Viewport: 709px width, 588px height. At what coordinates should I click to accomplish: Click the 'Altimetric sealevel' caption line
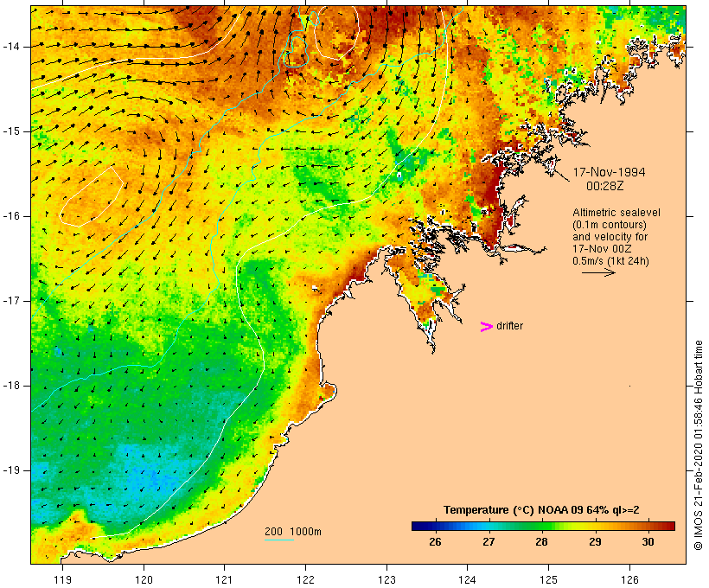(x=616, y=213)
